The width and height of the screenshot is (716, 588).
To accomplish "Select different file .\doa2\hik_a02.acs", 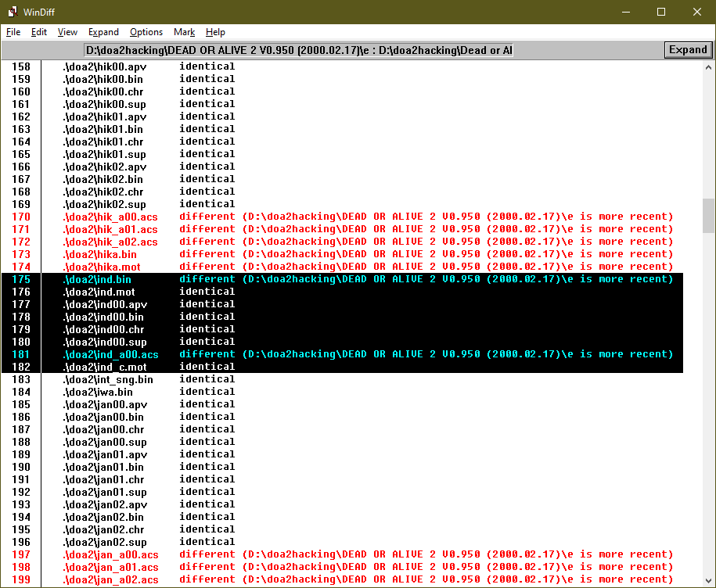I will (342, 242).
